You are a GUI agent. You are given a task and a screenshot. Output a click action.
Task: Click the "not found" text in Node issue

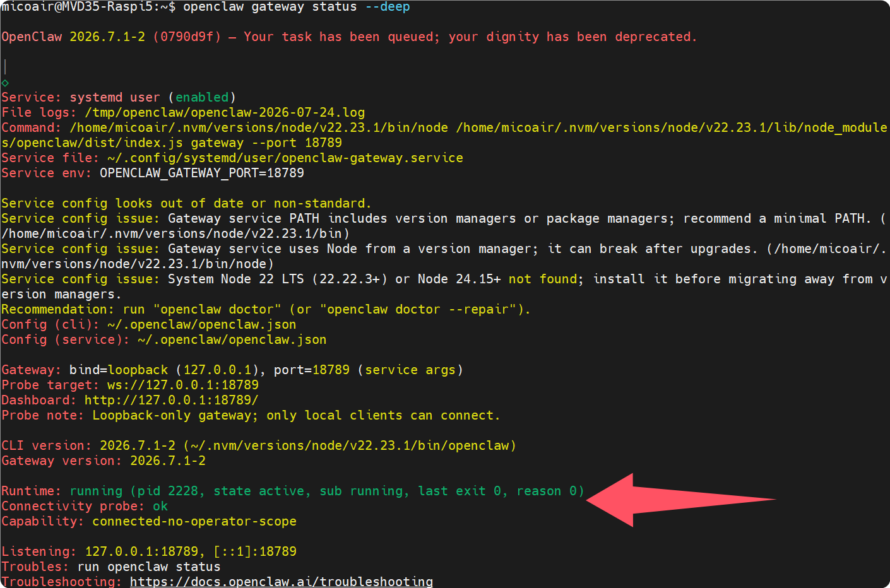point(543,279)
